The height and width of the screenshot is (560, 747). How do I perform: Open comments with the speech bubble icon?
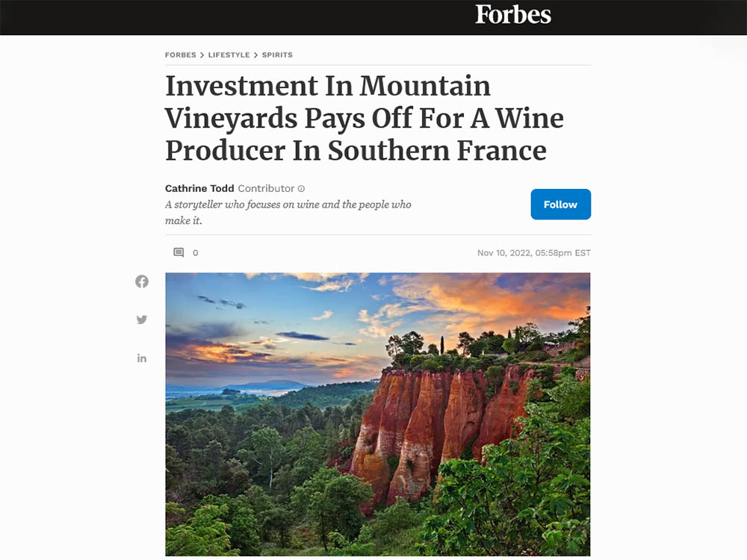[179, 252]
